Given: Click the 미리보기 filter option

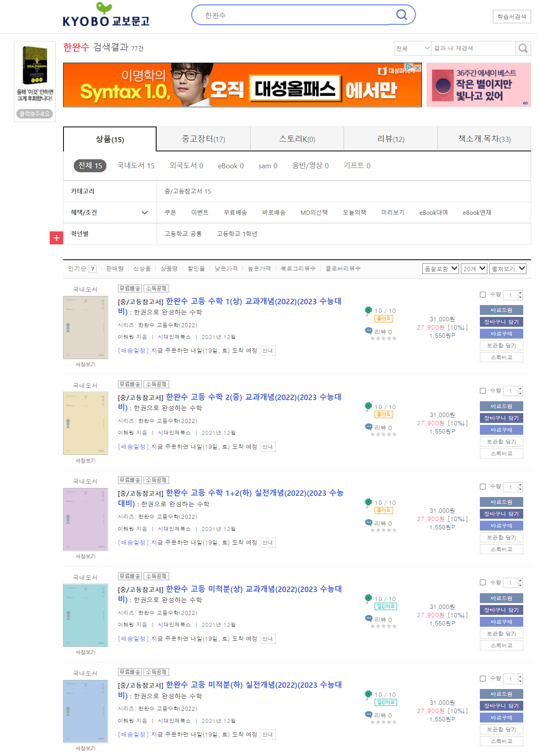Looking at the screenshot, I should tap(393, 212).
